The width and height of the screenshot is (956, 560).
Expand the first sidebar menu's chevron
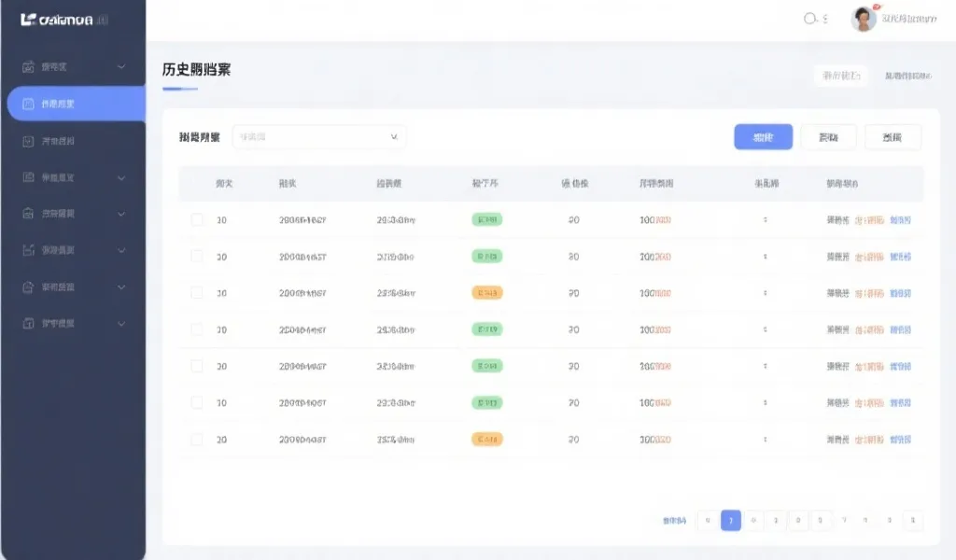pyautogui.click(x=119, y=65)
